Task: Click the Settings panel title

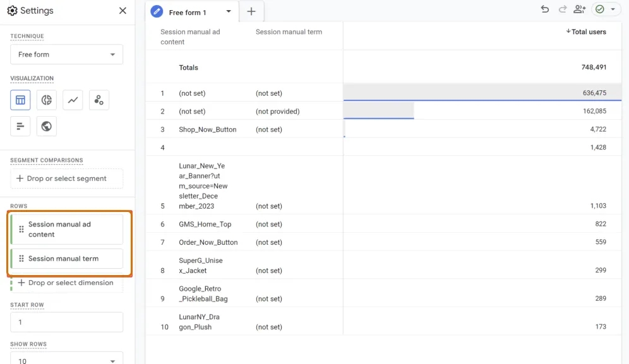Action: 37,11
